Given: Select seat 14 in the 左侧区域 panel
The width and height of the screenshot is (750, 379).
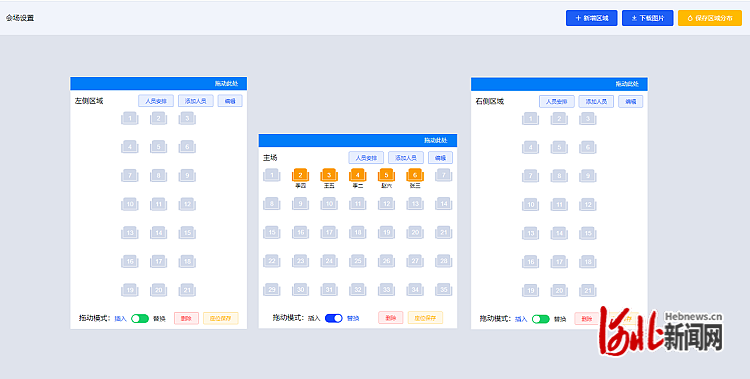Looking at the screenshot, I should (x=158, y=233).
